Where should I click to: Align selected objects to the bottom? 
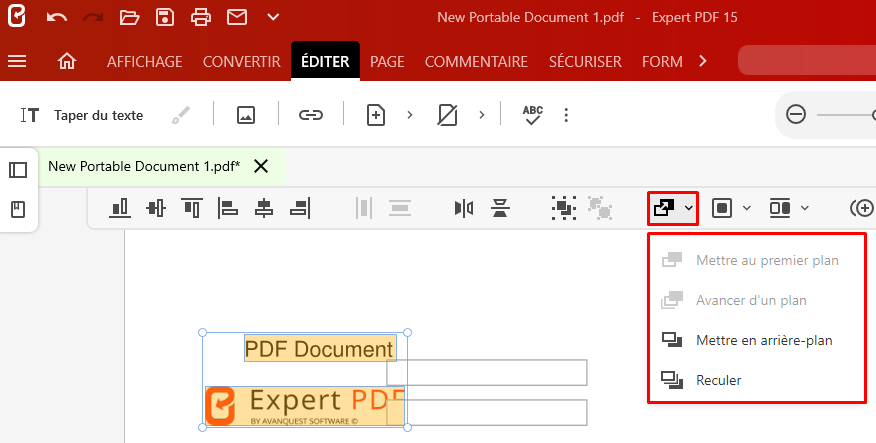(120, 208)
